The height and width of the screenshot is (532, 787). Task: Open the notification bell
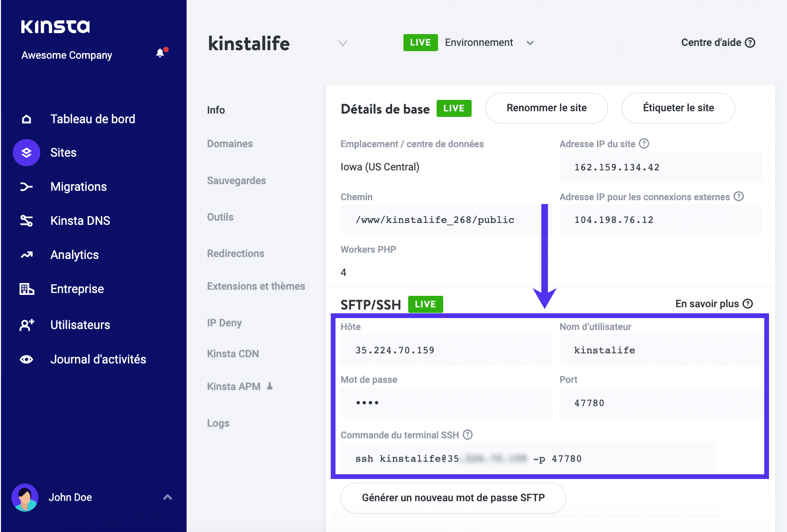coord(160,53)
